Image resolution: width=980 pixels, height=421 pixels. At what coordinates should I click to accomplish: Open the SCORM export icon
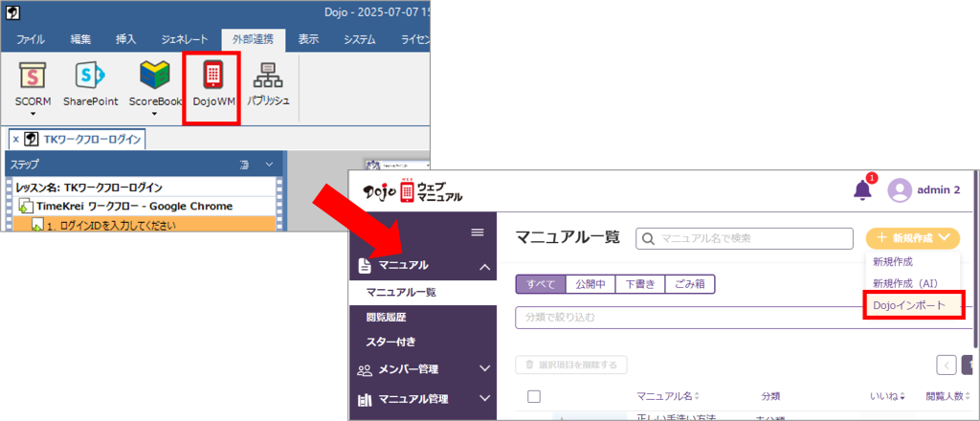click(32, 76)
